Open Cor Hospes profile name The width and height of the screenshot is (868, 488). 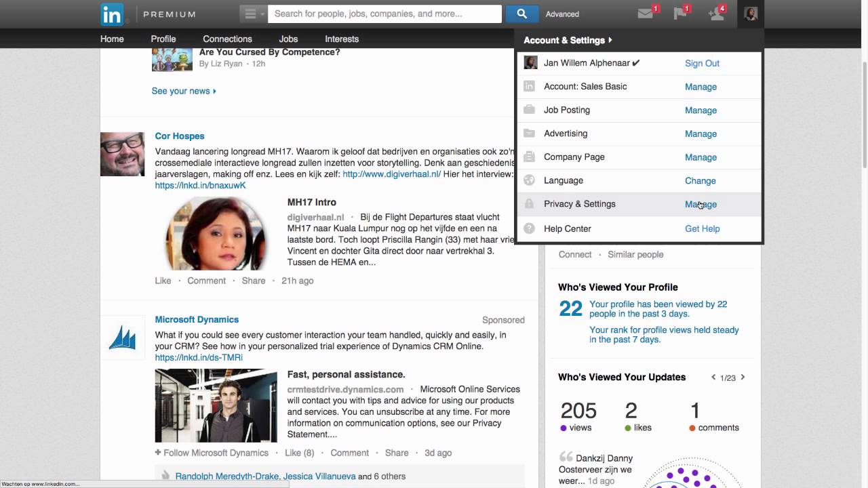(180, 136)
